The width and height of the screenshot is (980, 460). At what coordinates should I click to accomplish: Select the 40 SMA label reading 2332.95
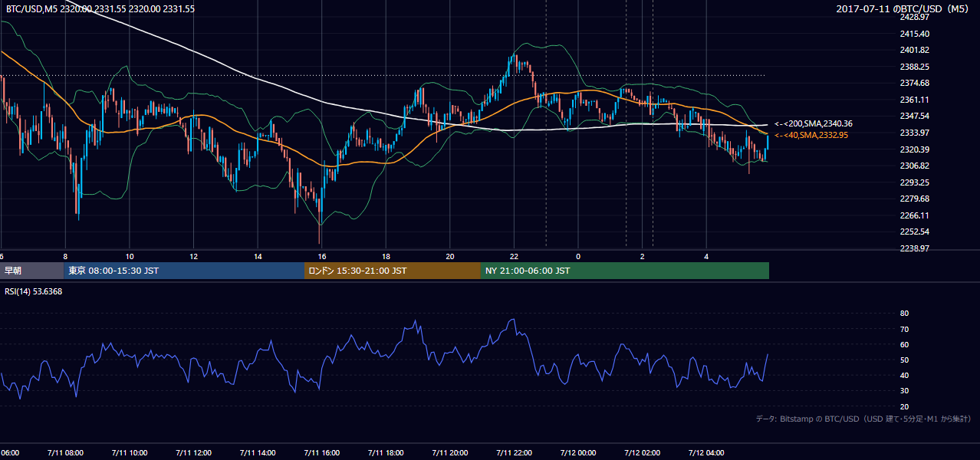pos(811,135)
